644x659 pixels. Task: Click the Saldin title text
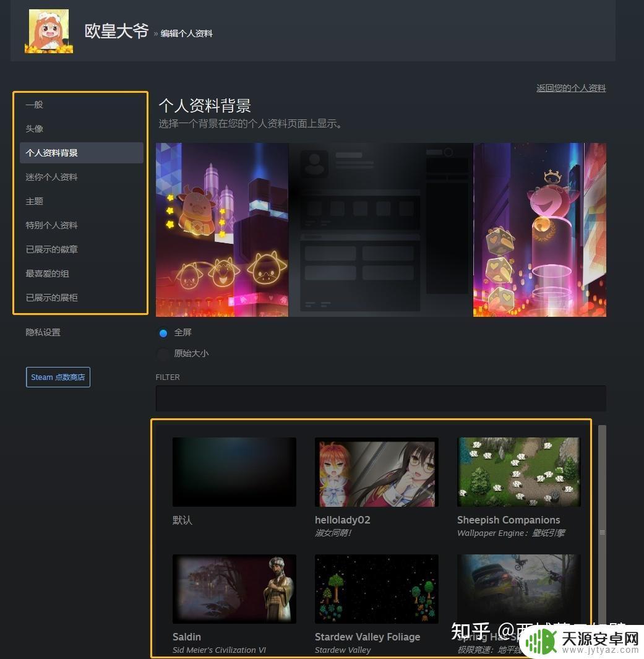click(187, 637)
